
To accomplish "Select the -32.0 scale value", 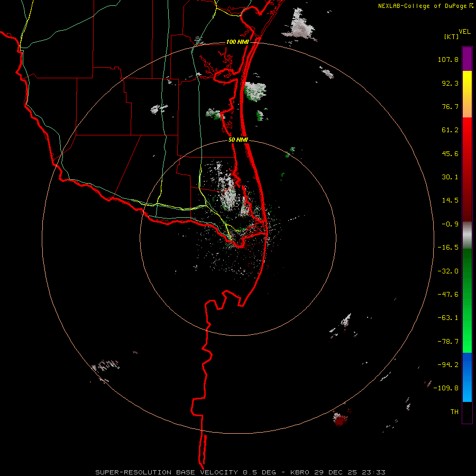I will (448, 271).
